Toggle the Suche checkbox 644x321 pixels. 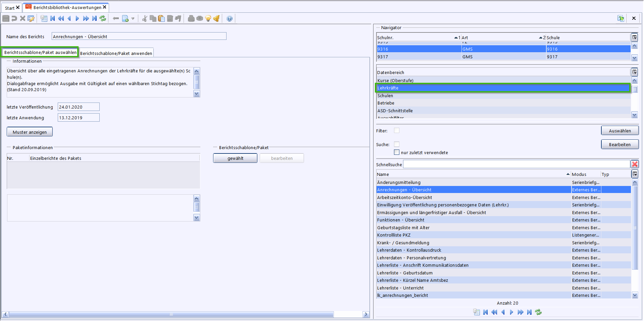397,144
